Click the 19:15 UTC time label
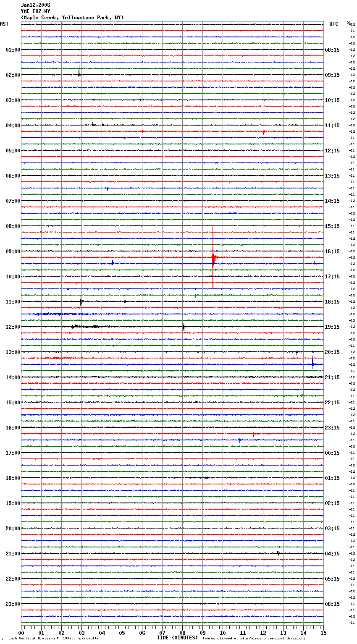This screenshot has width=357, height=644. [332, 327]
